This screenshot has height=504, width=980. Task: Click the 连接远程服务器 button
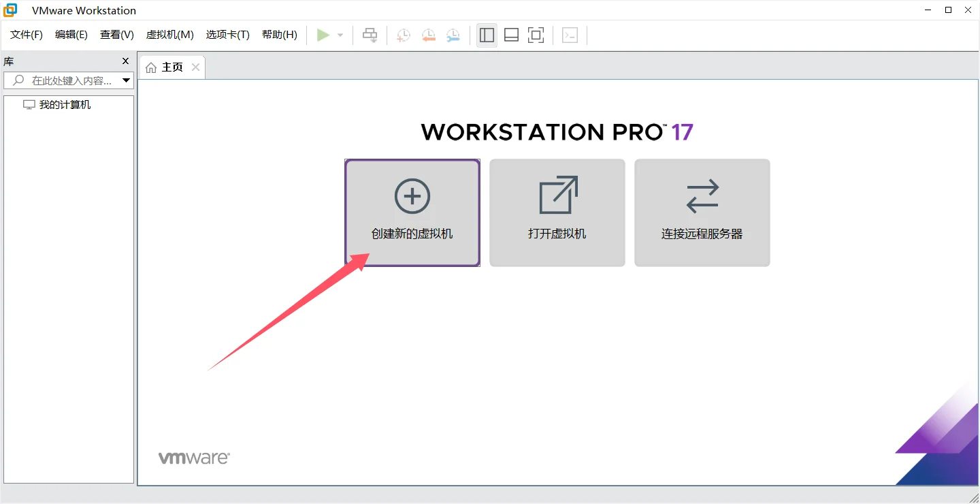(702, 212)
